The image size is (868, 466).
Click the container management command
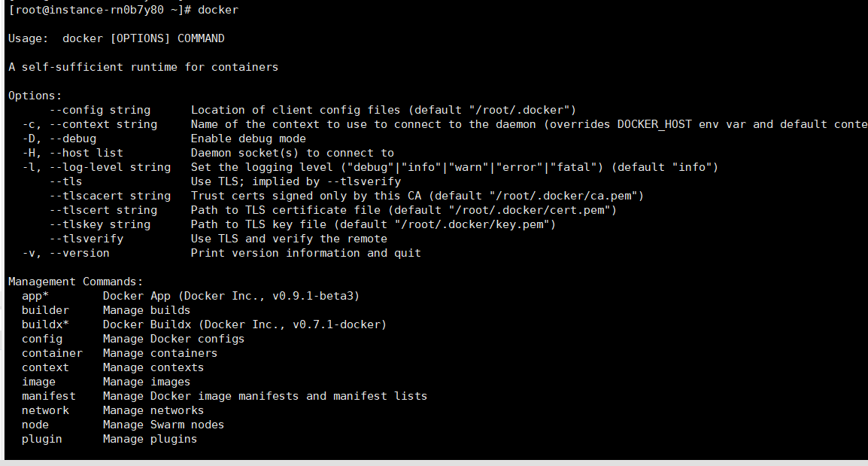tap(52, 353)
